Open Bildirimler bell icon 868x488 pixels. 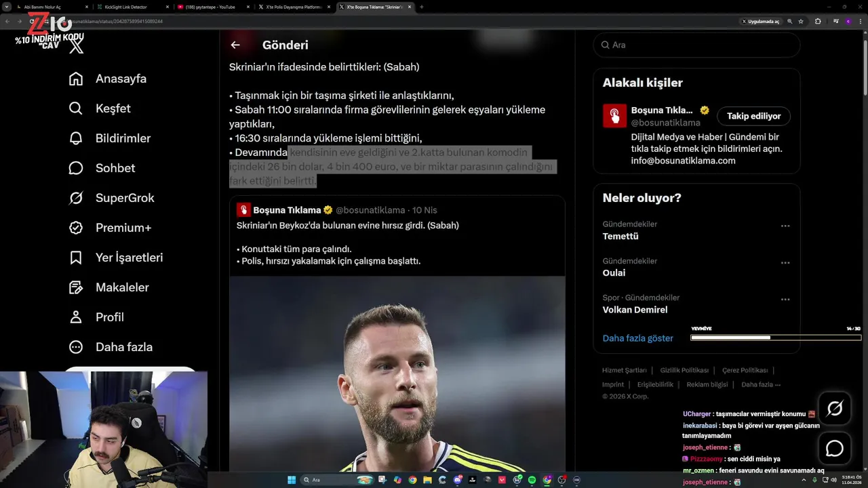pyautogui.click(x=76, y=138)
